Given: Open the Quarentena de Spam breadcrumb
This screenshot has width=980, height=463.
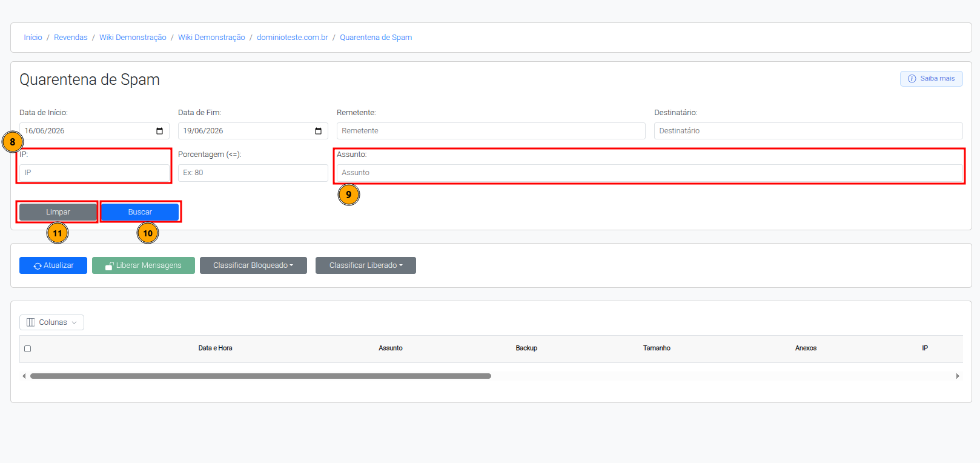Looking at the screenshot, I should (376, 38).
